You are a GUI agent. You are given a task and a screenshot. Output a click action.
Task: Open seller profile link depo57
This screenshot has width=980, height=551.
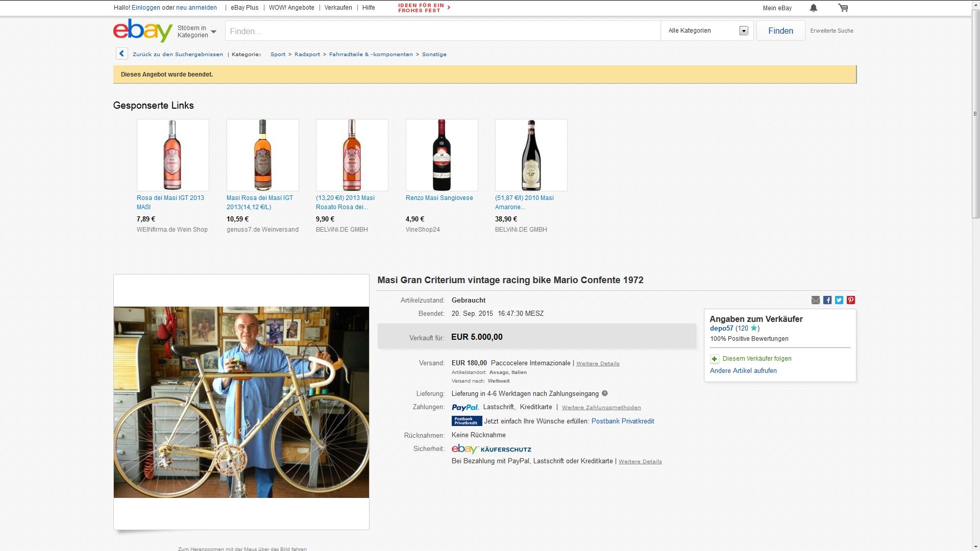click(721, 329)
